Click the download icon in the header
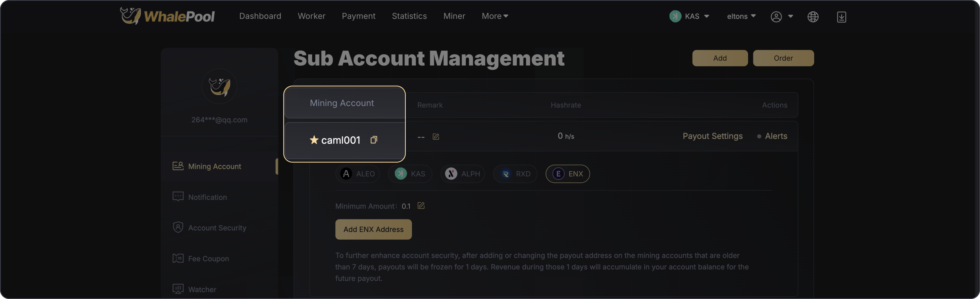 841,17
